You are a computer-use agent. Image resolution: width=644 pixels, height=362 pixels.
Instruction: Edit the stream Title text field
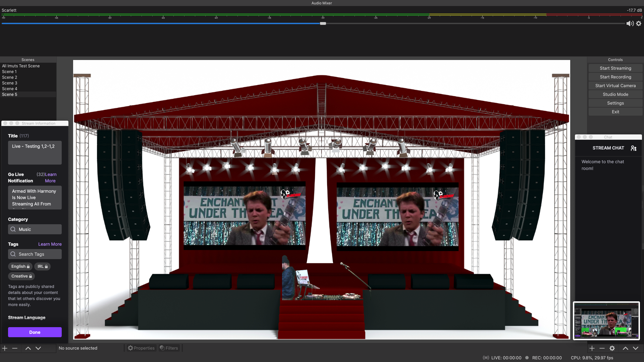pyautogui.click(x=35, y=153)
